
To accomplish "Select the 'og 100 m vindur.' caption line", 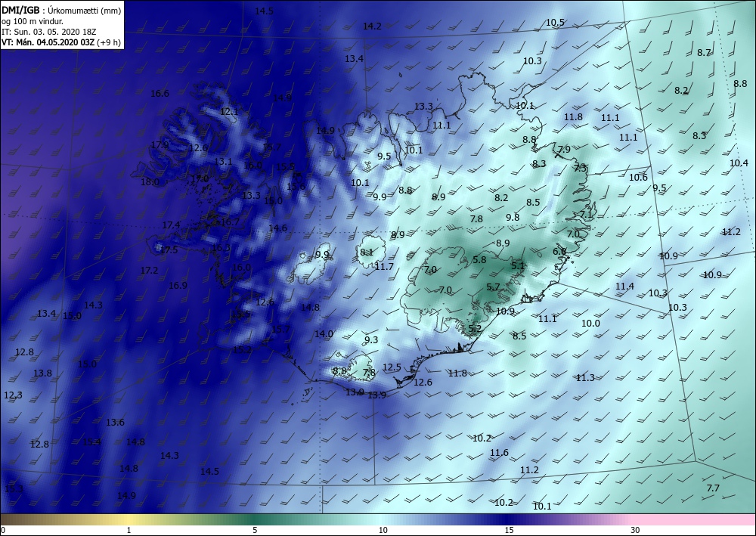I will pyautogui.click(x=32, y=21).
